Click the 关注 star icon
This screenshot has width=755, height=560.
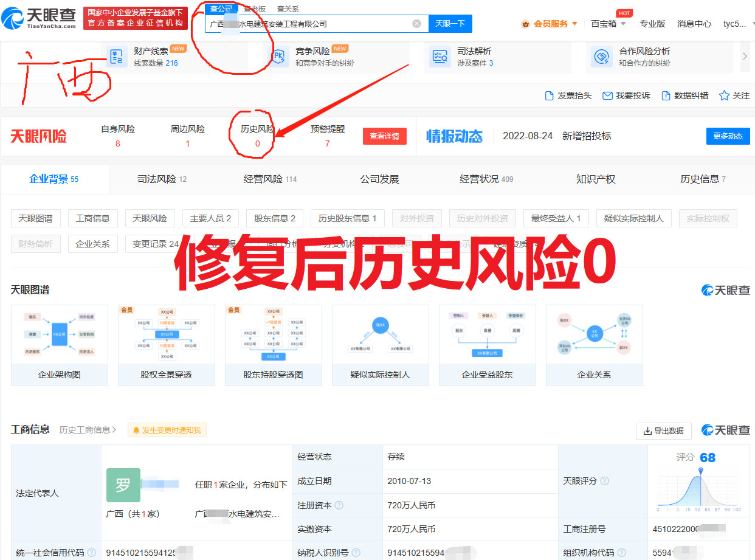tap(724, 96)
